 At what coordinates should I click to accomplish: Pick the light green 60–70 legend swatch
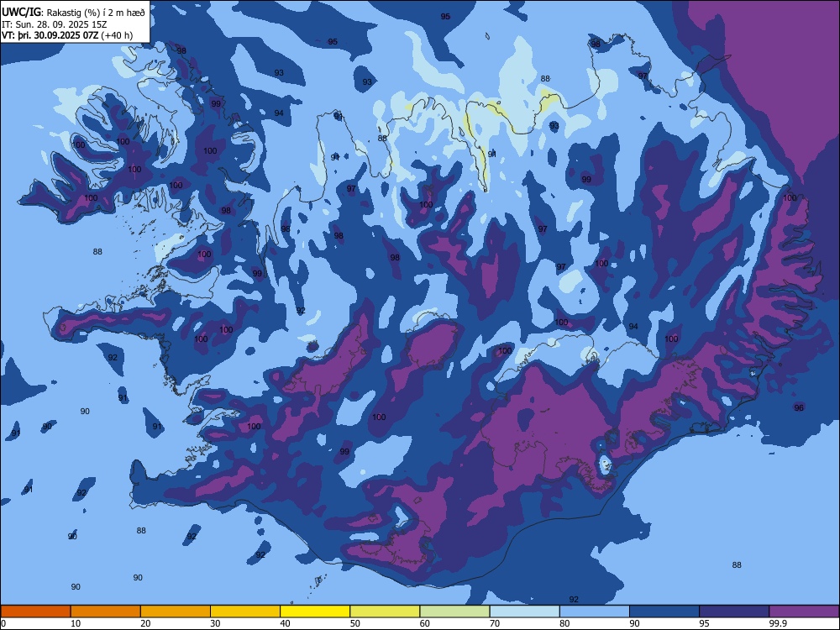pyautogui.click(x=454, y=612)
